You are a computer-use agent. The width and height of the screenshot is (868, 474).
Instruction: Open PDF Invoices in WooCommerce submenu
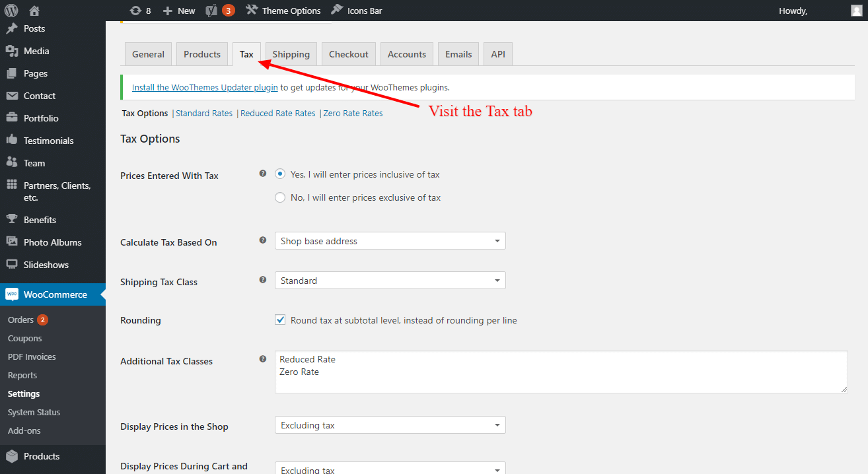point(32,356)
